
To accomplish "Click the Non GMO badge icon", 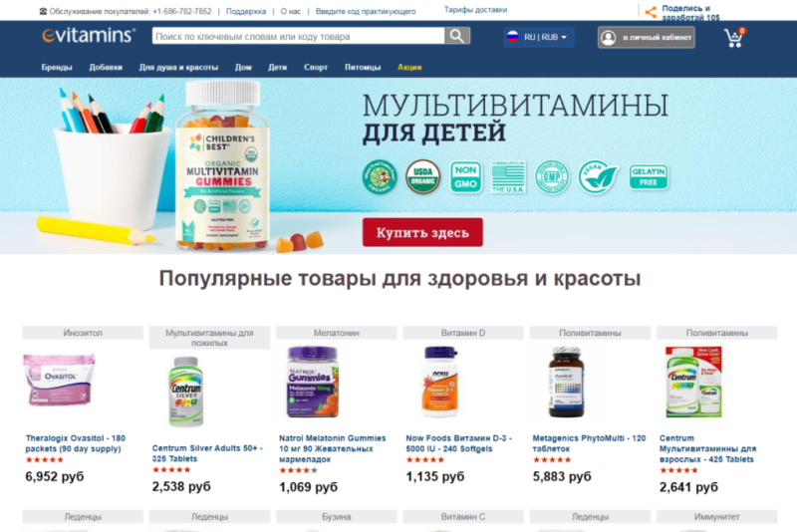I will 465,176.
